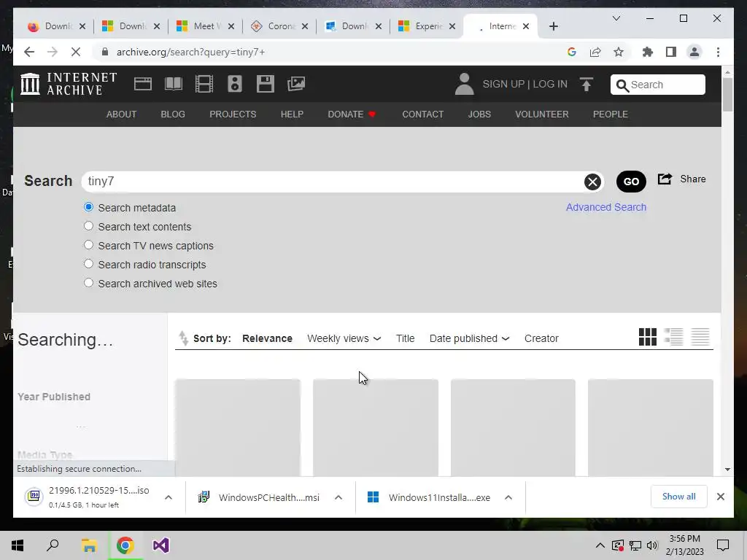Stop loading the page in Chrome
This screenshot has height=560, width=747.
click(x=76, y=52)
